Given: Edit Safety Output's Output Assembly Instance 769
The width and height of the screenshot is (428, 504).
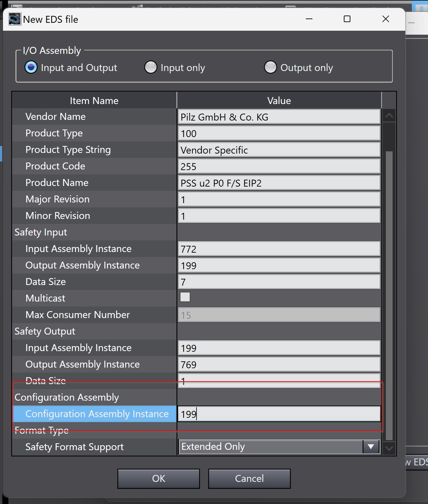Looking at the screenshot, I should pos(279,365).
